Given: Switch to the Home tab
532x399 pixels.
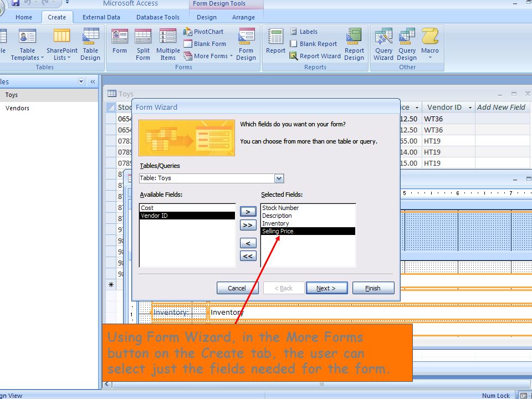Looking at the screenshot, I should (24, 17).
